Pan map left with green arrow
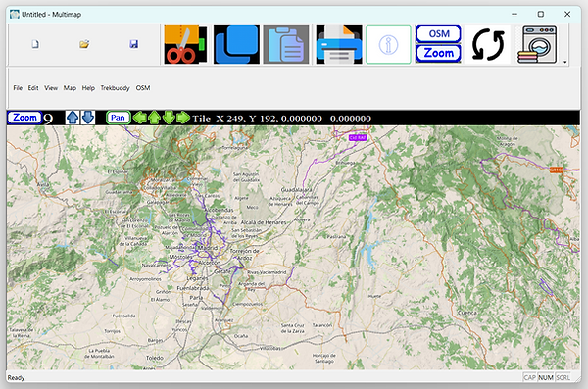588x389 pixels. 140,118
